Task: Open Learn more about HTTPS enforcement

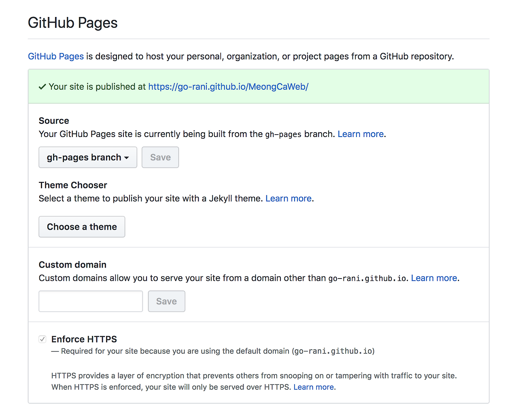Action: click(314, 387)
